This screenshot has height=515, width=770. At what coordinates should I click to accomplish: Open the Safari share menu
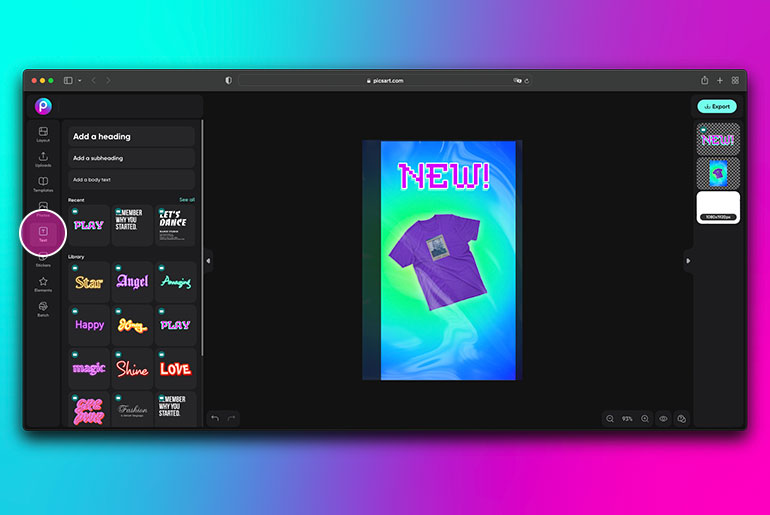tap(704, 80)
